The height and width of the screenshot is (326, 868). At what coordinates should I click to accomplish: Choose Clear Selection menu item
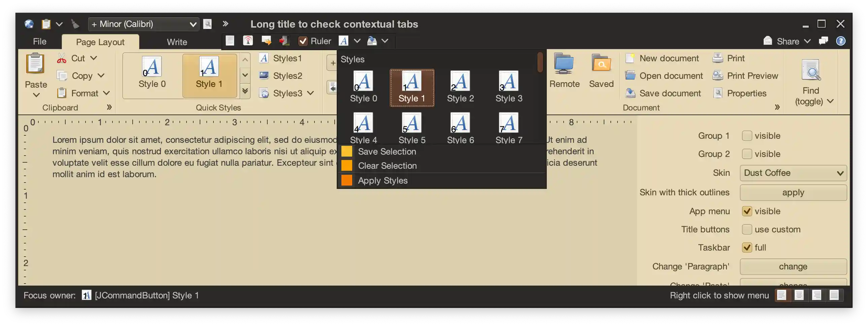[x=441, y=166]
